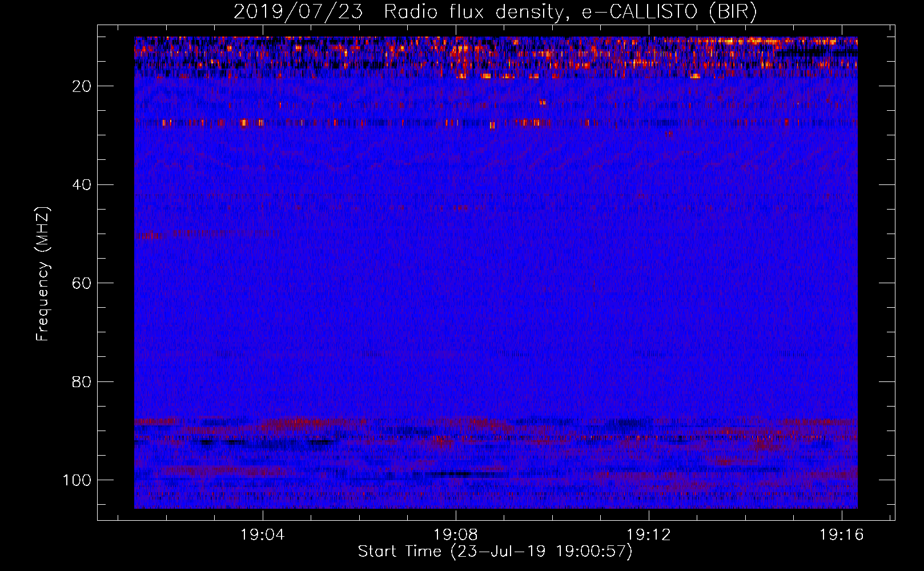This screenshot has width=924, height=571.
Task: Click the '100' frequency tick label
Action: coord(77,480)
